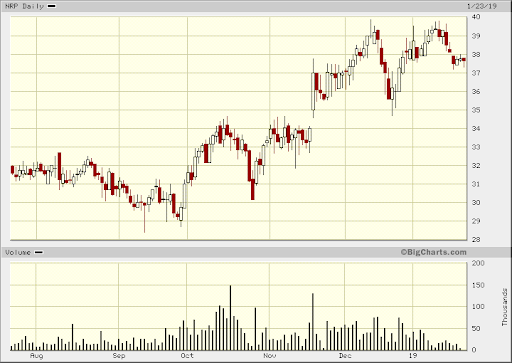Click the NRP Daily chart title
Viewport: 512px width, 363px height.
coord(24,6)
